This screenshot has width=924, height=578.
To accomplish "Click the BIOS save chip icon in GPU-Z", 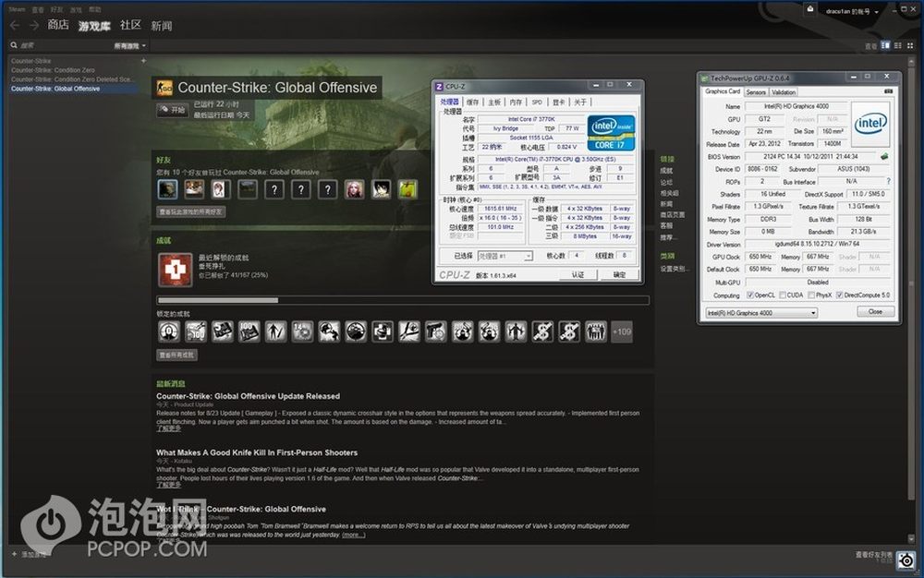I will point(884,157).
